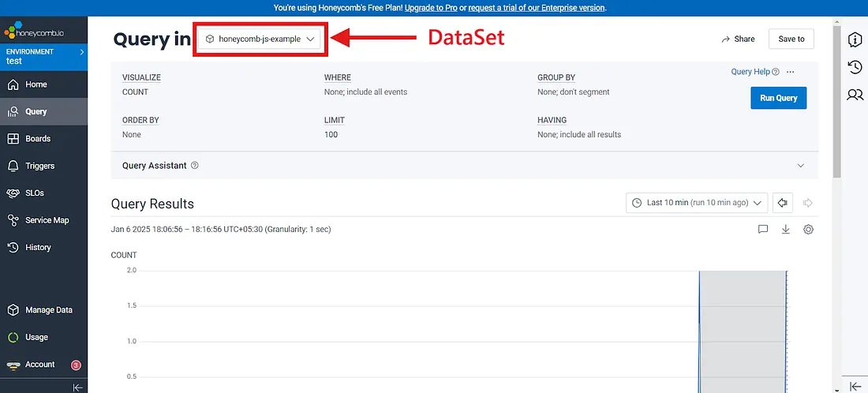Image resolution: width=868 pixels, height=393 pixels.
Task: Click the VISUALIZE COUNT query field
Action: coord(136,92)
